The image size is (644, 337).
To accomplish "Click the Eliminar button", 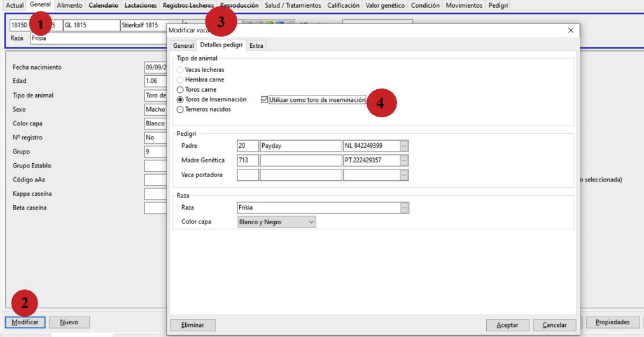I will coord(193,325).
